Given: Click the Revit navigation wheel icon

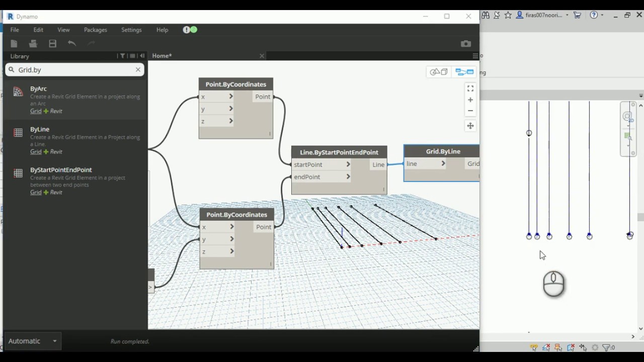Looking at the screenshot, I should (627, 117).
